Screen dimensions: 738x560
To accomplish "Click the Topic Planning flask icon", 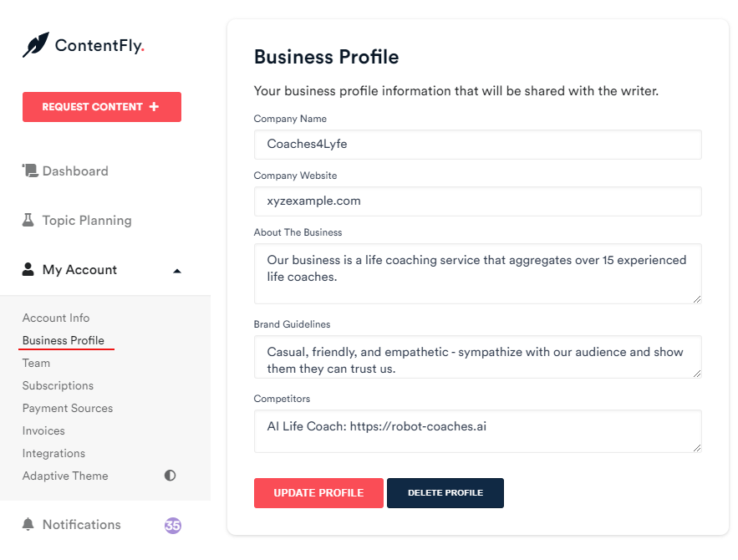I will [x=28, y=220].
